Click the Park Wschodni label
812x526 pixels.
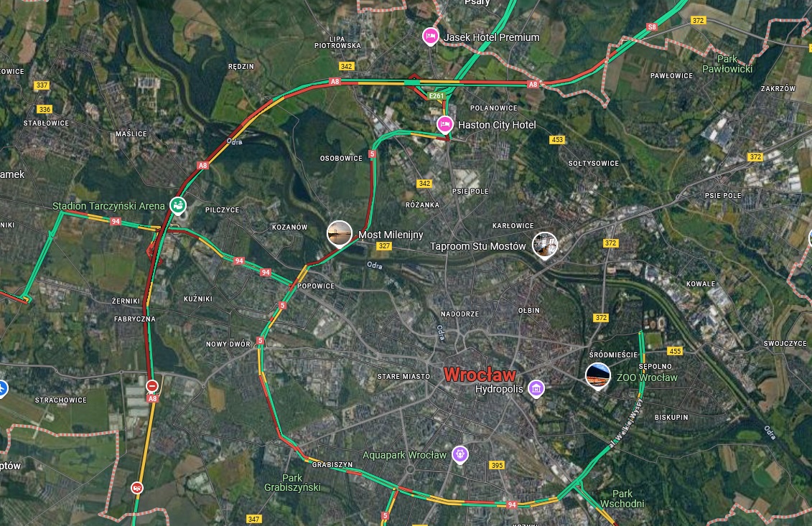tap(622, 499)
